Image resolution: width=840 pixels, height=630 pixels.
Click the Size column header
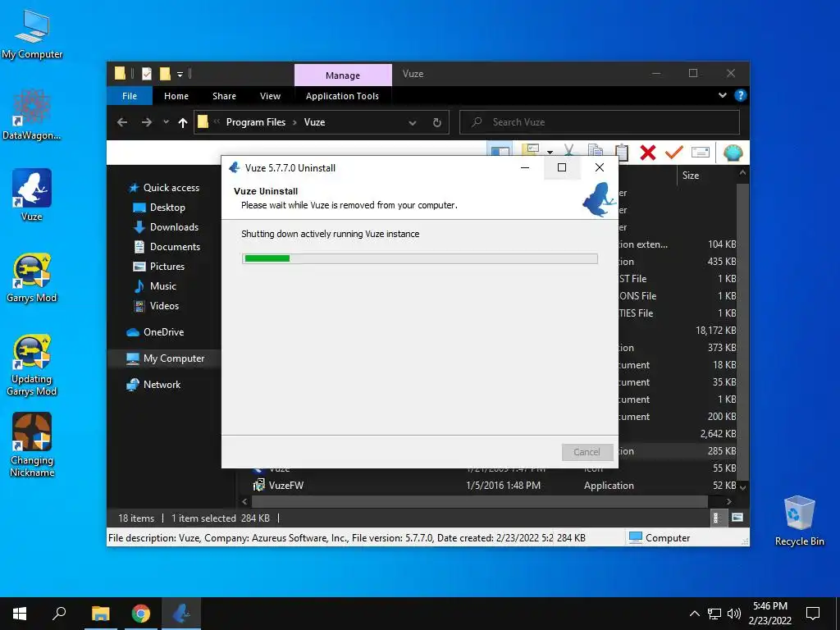(x=691, y=176)
